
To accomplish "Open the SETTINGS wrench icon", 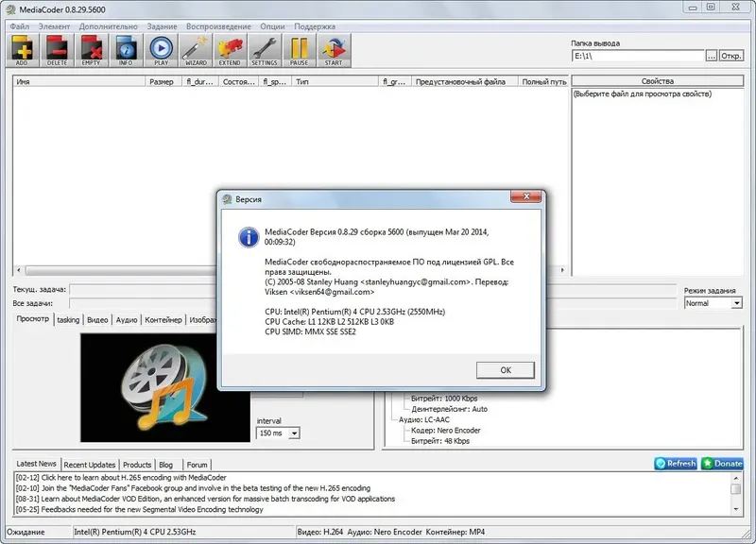I will point(265,50).
